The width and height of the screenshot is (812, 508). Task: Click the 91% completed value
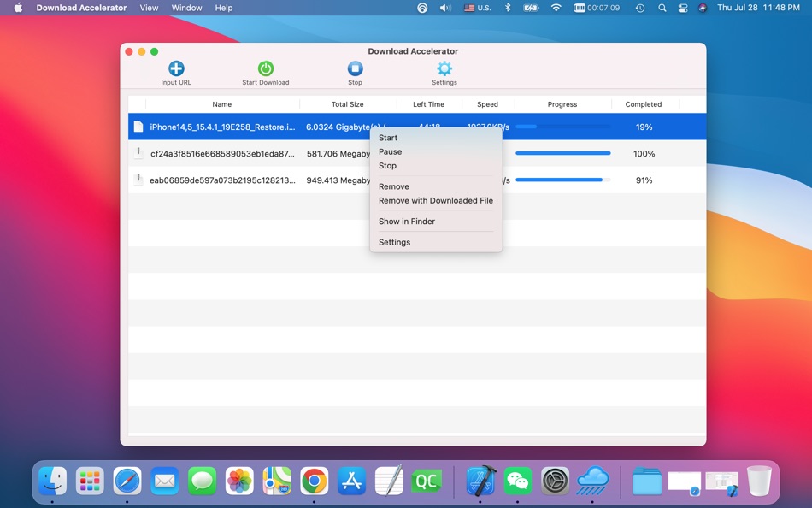coord(644,180)
